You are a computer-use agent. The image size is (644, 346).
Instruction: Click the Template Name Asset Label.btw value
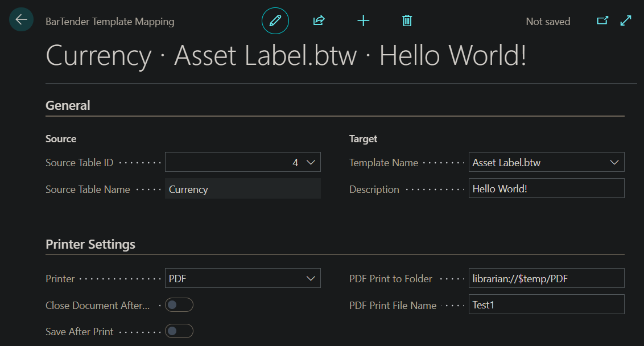pyautogui.click(x=506, y=163)
